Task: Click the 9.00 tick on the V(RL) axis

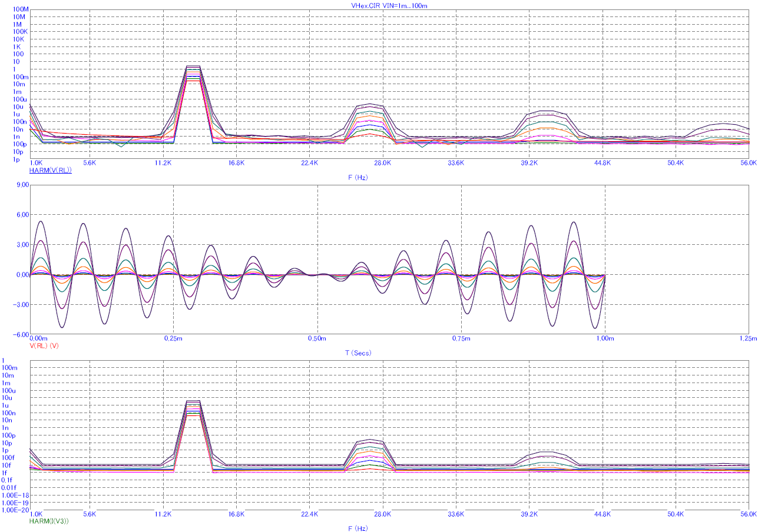Action: click(22, 185)
